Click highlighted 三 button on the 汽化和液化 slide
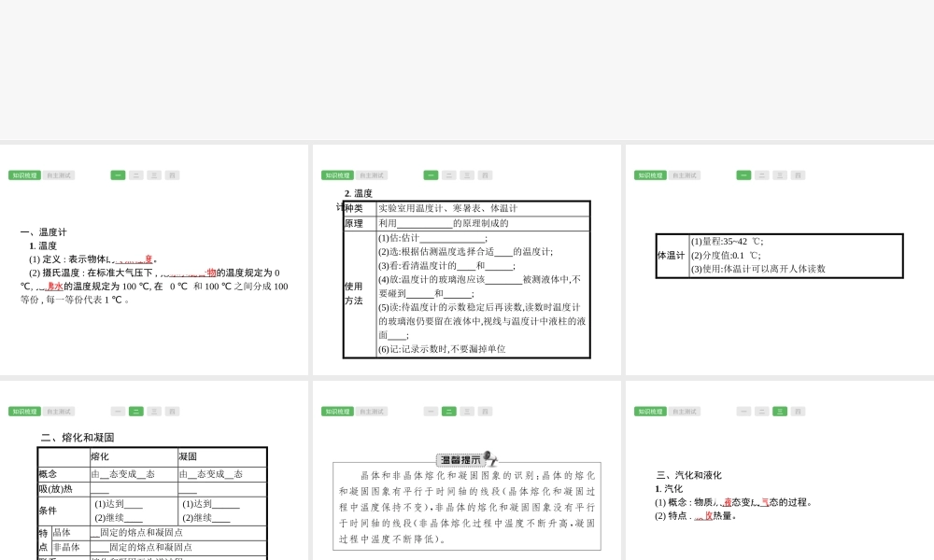Viewport: 934px width, 560px height. [780, 412]
